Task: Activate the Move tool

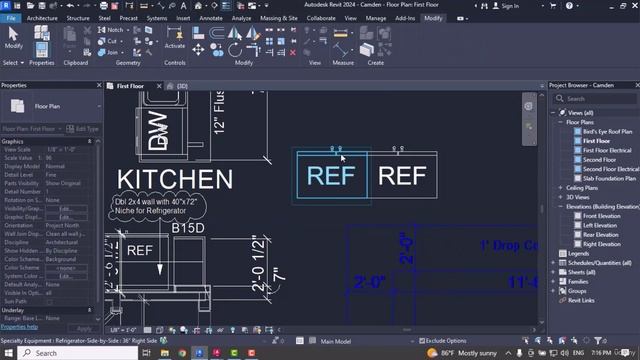Action: tap(198, 50)
